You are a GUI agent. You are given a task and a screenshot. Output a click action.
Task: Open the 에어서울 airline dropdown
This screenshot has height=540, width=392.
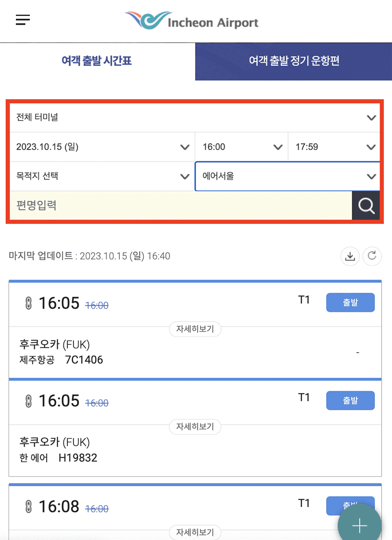(287, 176)
